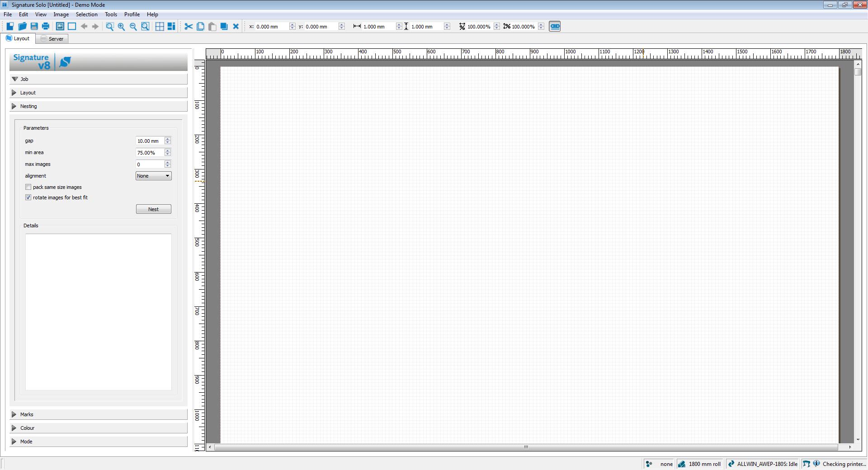Viewport: 868px width, 470px height.
Task: Open the Edit menu
Action: [24, 14]
